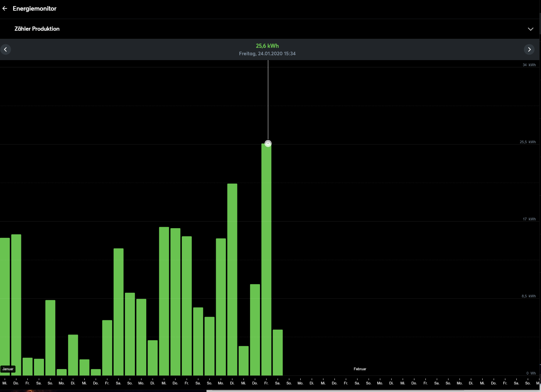The width and height of the screenshot is (541, 392).
Task: Expand the Zähler Produktion chevron
Action: [530, 29]
